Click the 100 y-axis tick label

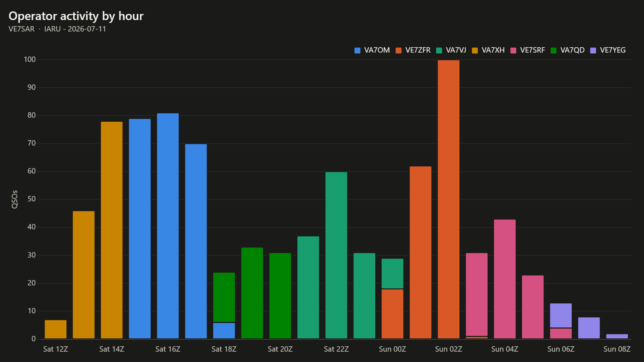(30, 59)
